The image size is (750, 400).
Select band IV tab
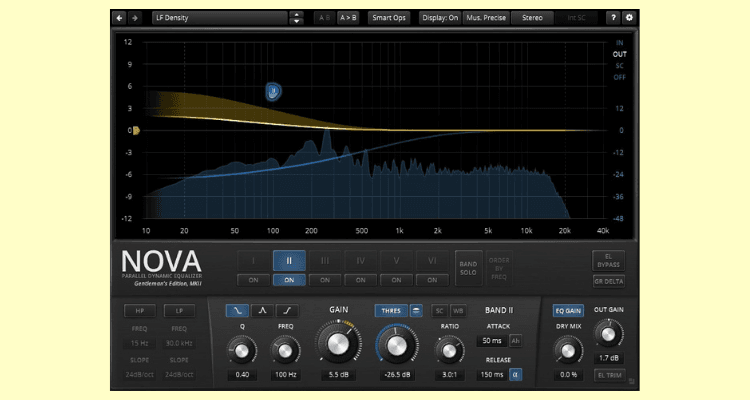coord(361,261)
